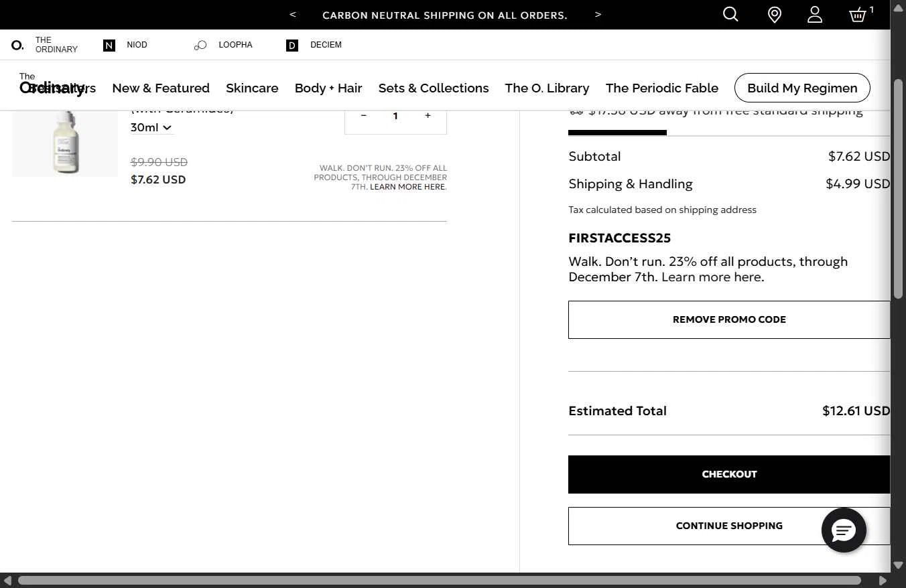Click the free shipping progress bar

click(729, 133)
